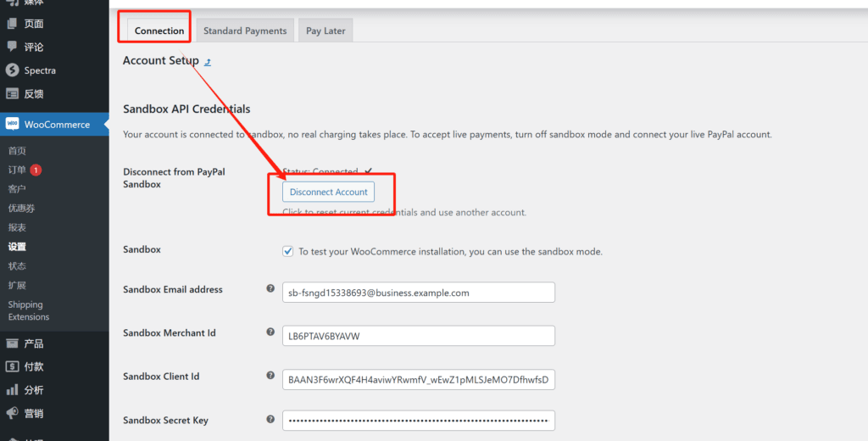868x441 pixels.
Task: Click the 反馈 feedback icon
Action: [x=12, y=93]
